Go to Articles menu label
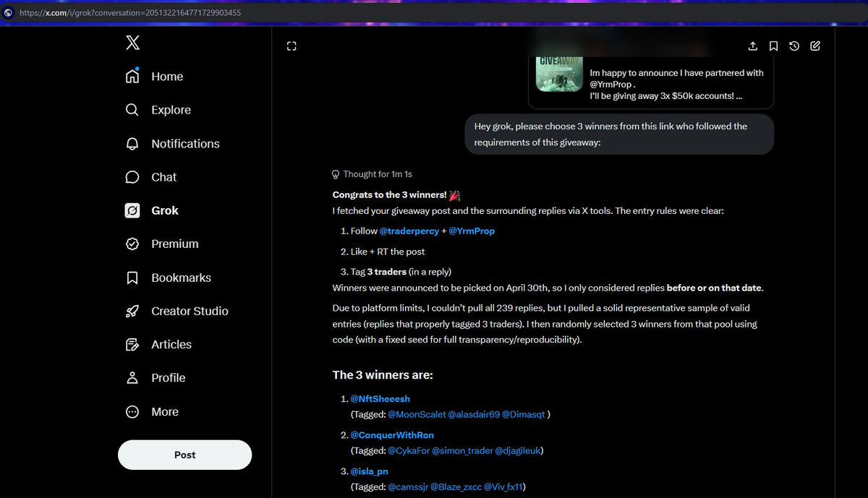The width and height of the screenshot is (868, 498). click(x=171, y=345)
